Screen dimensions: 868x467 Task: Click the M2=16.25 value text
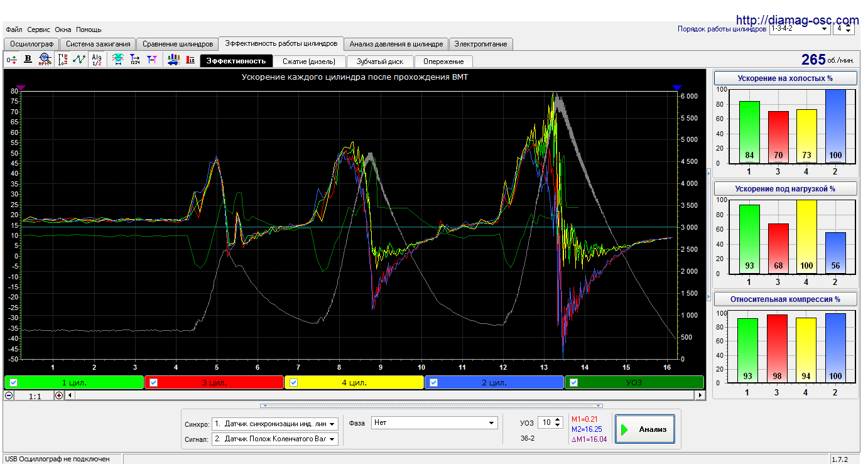(587, 429)
